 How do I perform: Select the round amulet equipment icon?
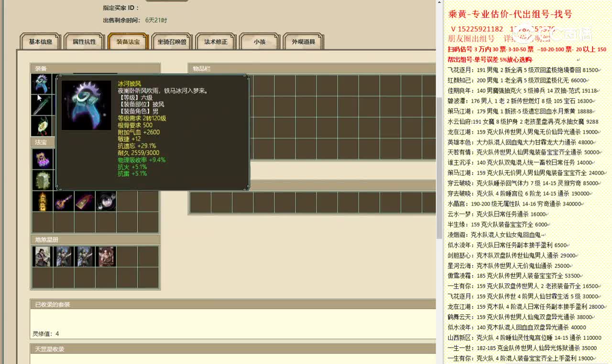[42, 126]
